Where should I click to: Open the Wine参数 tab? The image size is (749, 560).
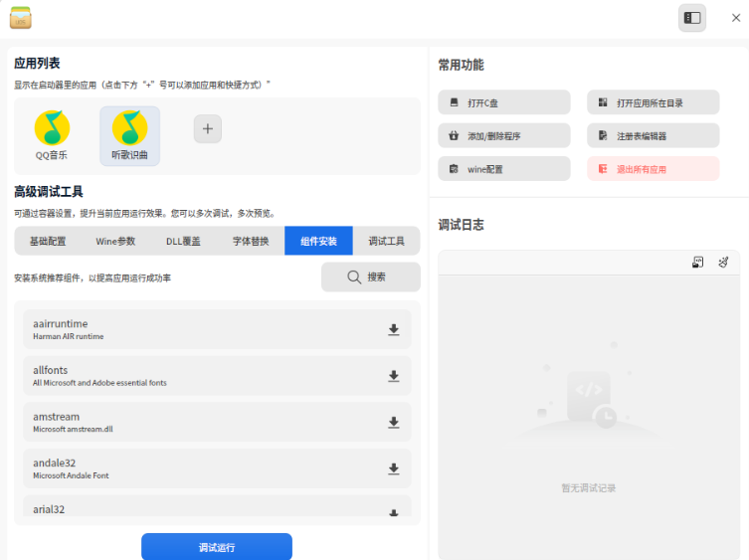(x=115, y=242)
